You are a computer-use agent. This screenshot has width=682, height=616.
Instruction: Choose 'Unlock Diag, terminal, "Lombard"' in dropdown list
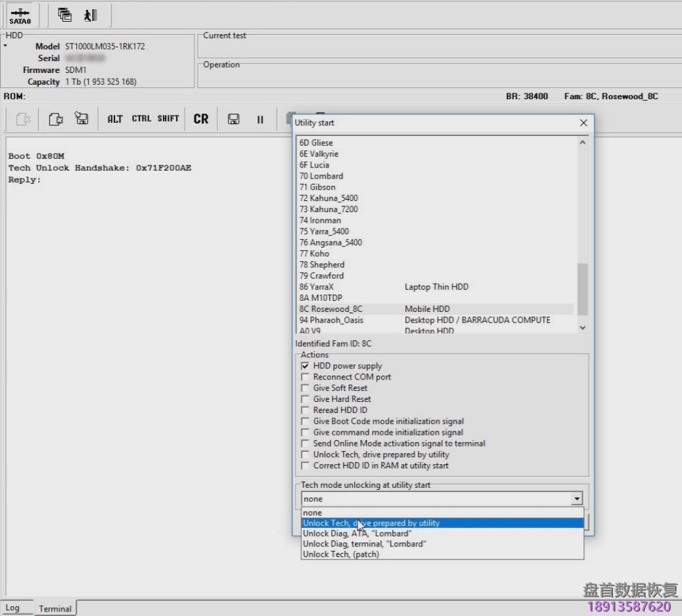[x=364, y=544]
